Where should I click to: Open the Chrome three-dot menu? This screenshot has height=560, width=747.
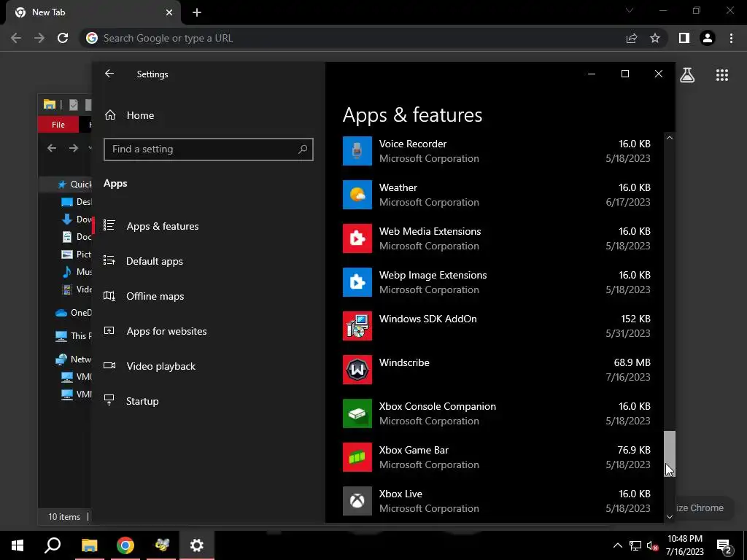[x=731, y=38]
